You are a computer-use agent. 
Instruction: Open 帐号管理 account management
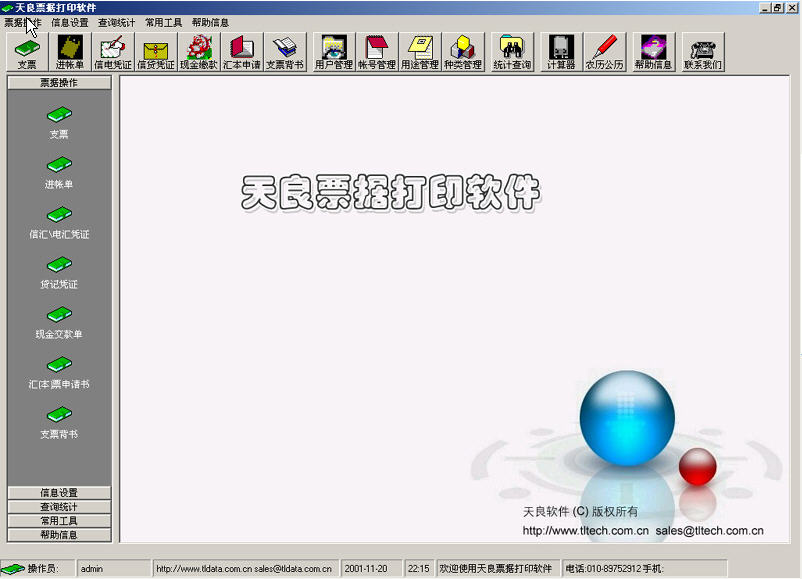click(377, 52)
